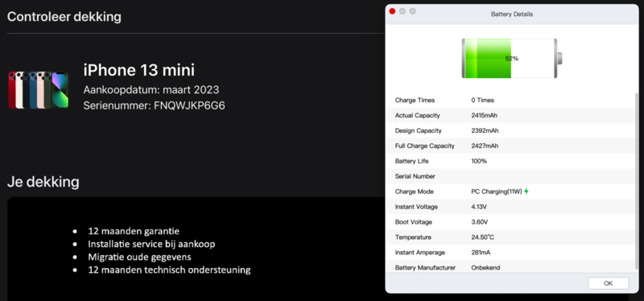Click the green lightning charging icon
The height and width of the screenshot is (301, 644).
(526, 192)
